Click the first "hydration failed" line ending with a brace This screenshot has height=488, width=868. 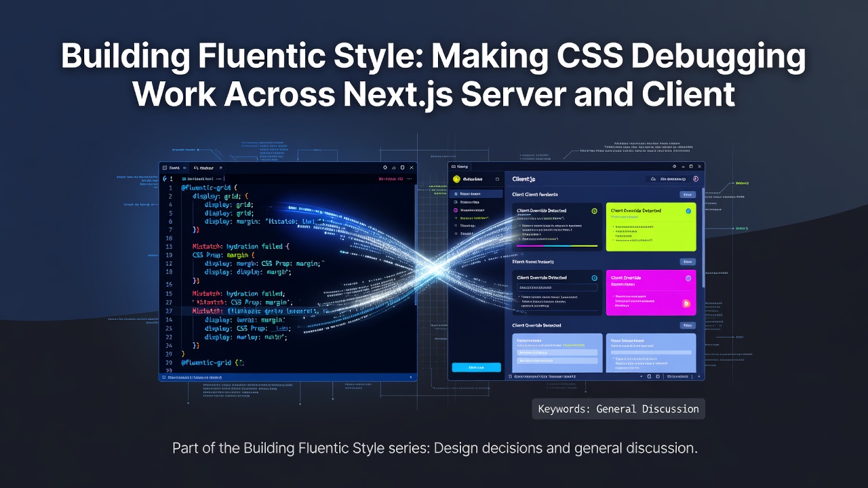pyautogui.click(x=241, y=246)
